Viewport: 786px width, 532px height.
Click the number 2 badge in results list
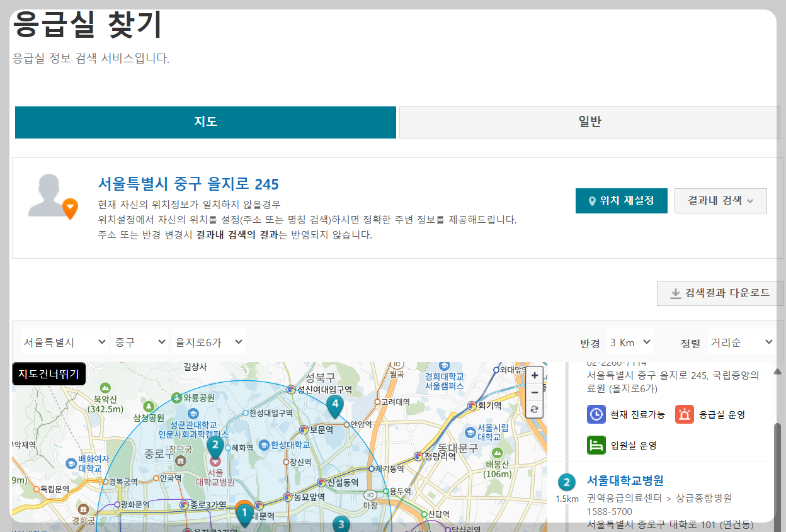coord(567,483)
